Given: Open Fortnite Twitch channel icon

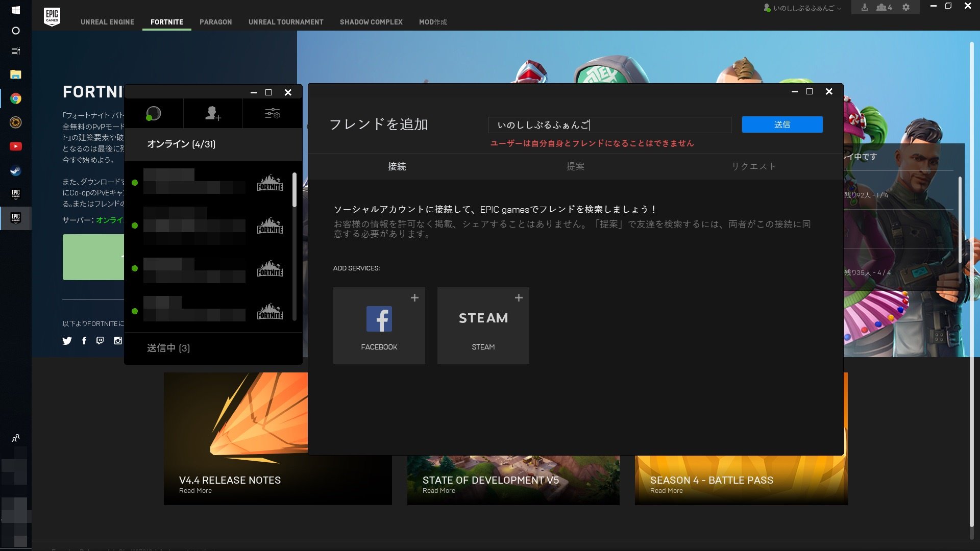Looking at the screenshot, I should click(100, 341).
